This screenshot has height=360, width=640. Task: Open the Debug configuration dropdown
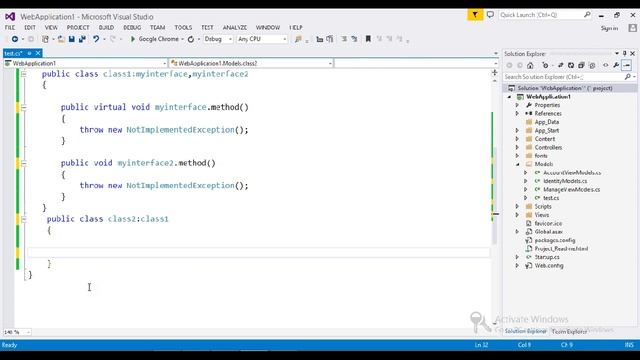coord(218,39)
